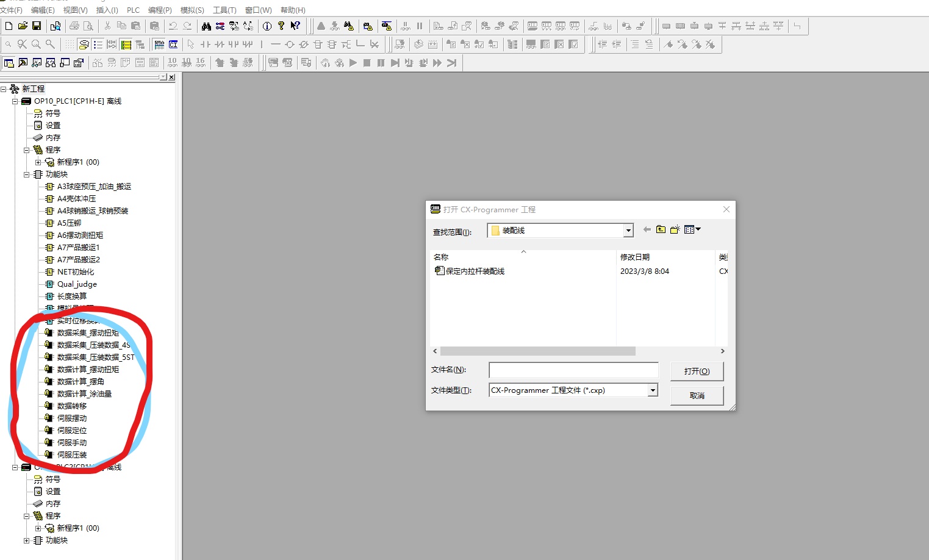Viewport: 929px width, 560px height.
Task: Toggle the show symbol comments icon
Action: point(84,45)
